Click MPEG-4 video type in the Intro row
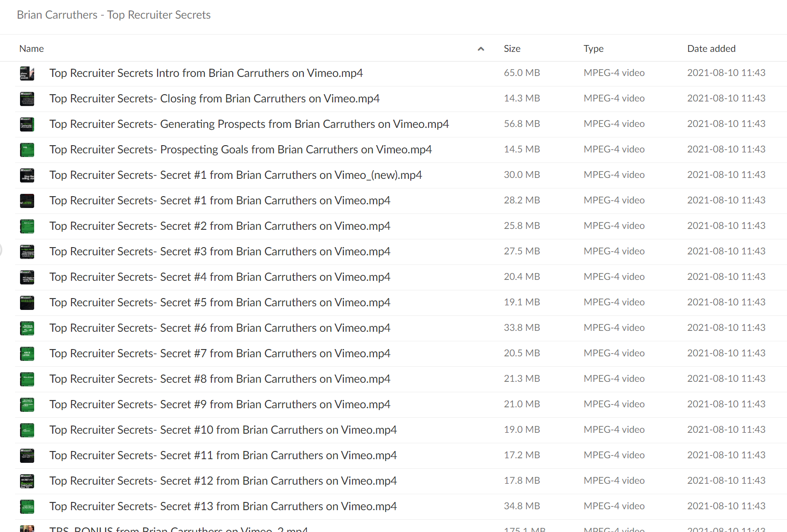The image size is (787, 532). 614,73
